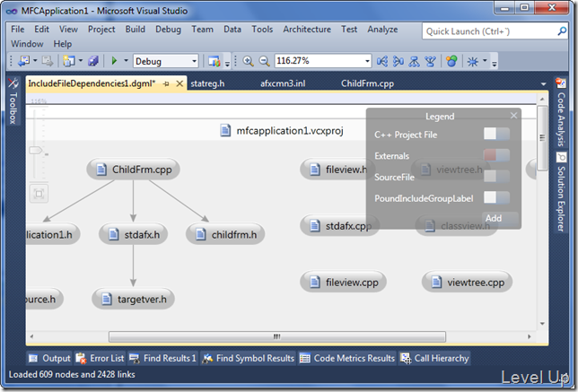Image resolution: width=578 pixels, height=392 pixels.
Task: Click the quick clusters star icon
Action: coord(473,61)
